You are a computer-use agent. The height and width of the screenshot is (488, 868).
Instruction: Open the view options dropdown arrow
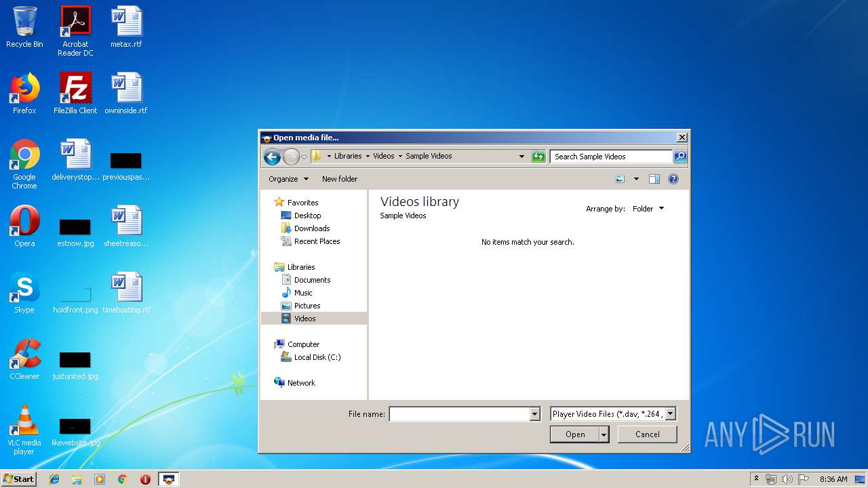coord(636,179)
